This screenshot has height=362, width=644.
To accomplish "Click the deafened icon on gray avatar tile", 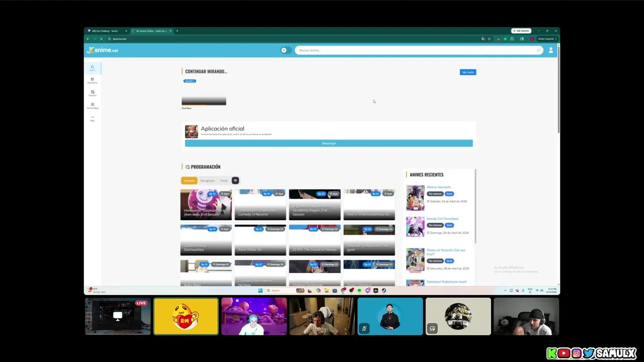I will tap(432, 329).
